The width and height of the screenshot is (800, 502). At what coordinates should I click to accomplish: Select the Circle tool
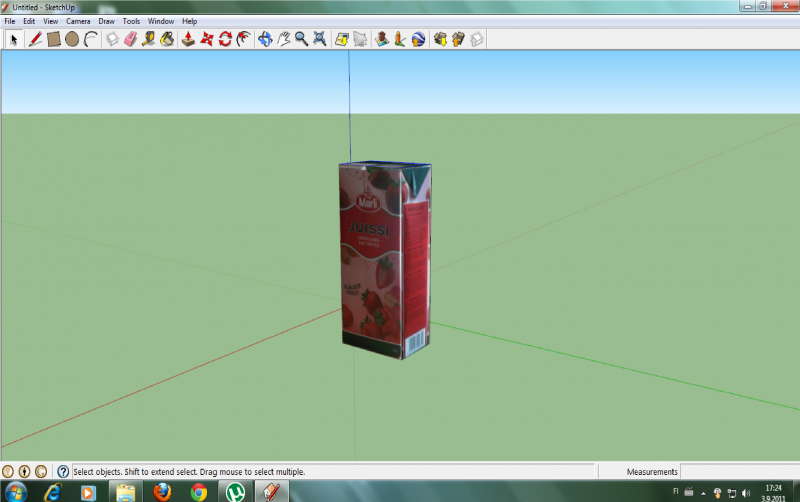click(x=72, y=39)
